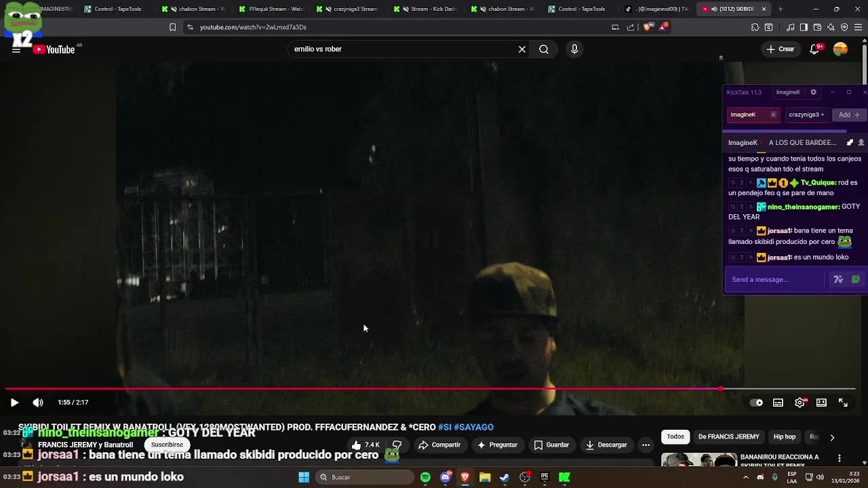Screen dimensions: 868x488
Task: Click the address bar share icon
Action: coord(631,27)
